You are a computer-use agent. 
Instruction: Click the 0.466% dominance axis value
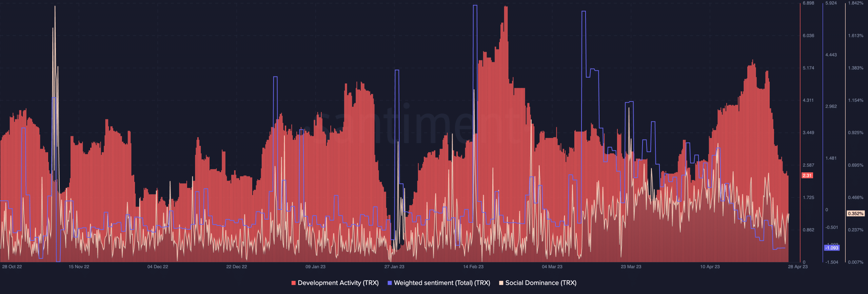856,198
